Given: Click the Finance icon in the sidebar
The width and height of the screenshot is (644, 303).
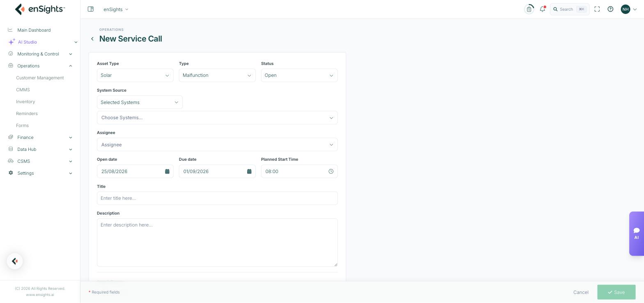Looking at the screenshot, I should coord(10,137).
